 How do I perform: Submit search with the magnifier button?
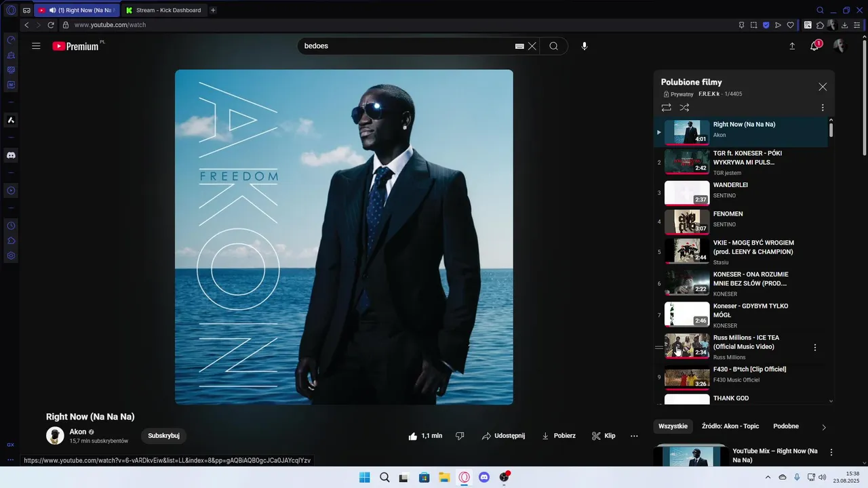(554, 46)
